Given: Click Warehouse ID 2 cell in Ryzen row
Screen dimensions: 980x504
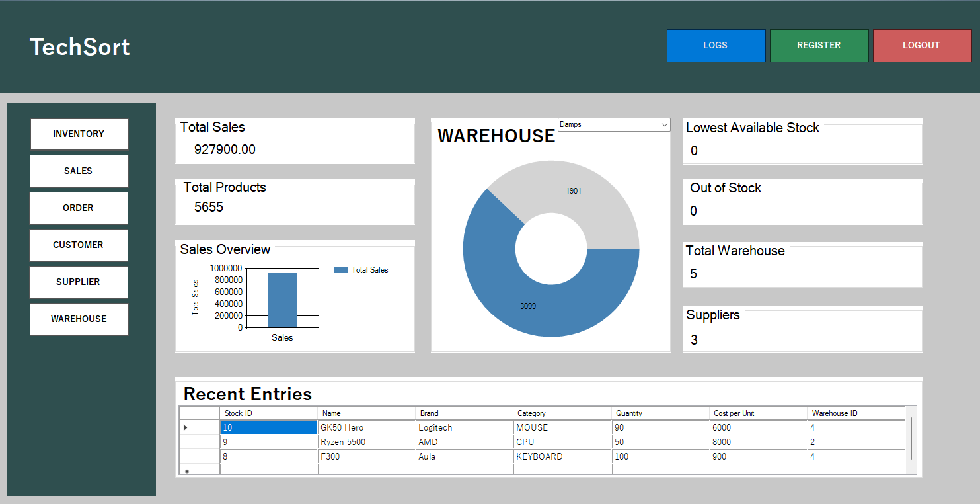Looking at the screenshot, I should [856, 442].
